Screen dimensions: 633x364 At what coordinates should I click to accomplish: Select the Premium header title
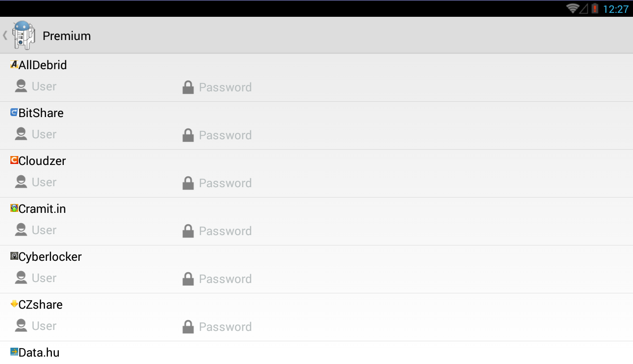point(66,36)
